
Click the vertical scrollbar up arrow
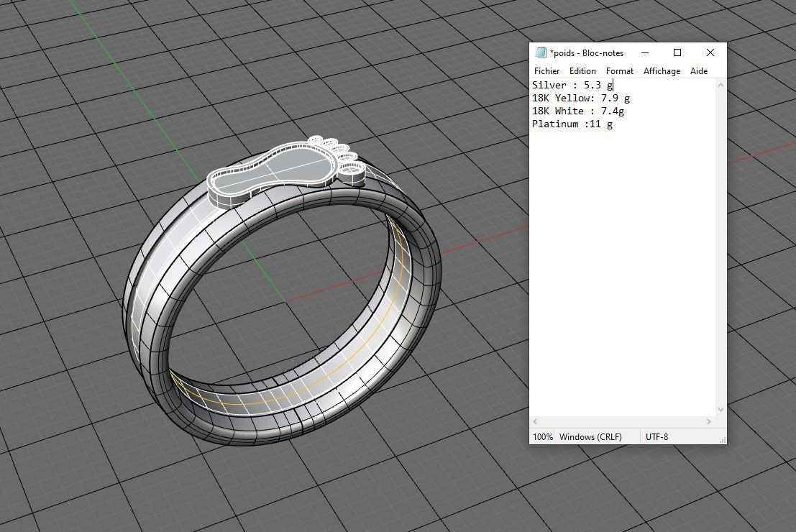click(x=720, y=85)
